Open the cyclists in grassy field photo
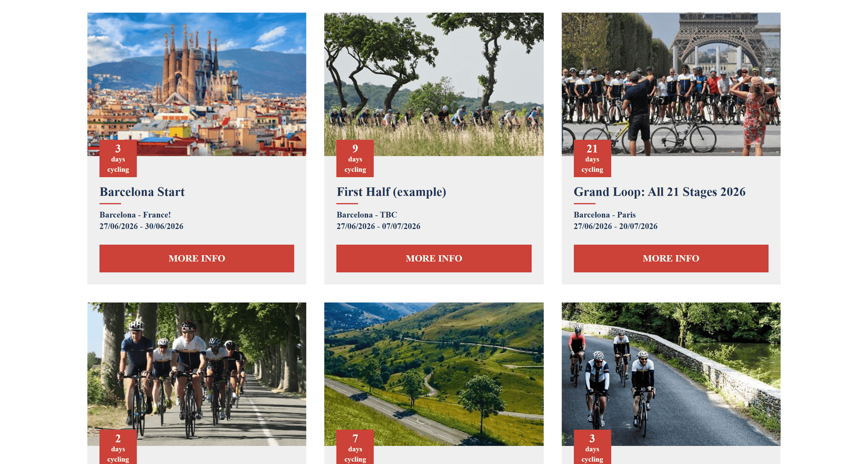This screenshot has width=868, height=464. 434,78
